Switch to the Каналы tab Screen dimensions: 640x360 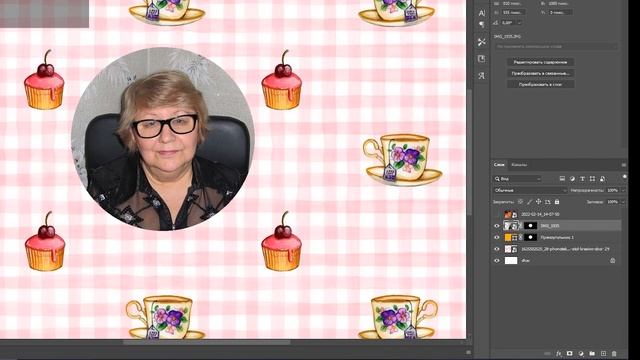(519, 165)
